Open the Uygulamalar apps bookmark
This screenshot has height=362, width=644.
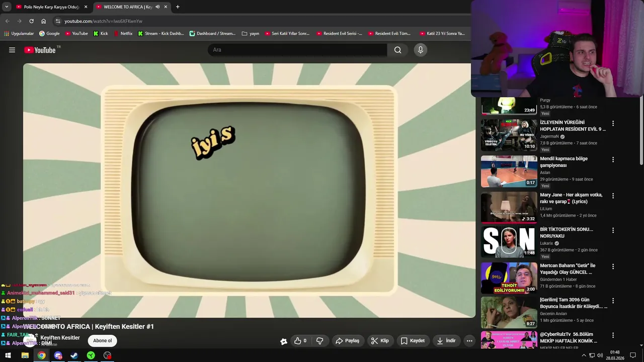pyautogui.click(x=19, y=34)
